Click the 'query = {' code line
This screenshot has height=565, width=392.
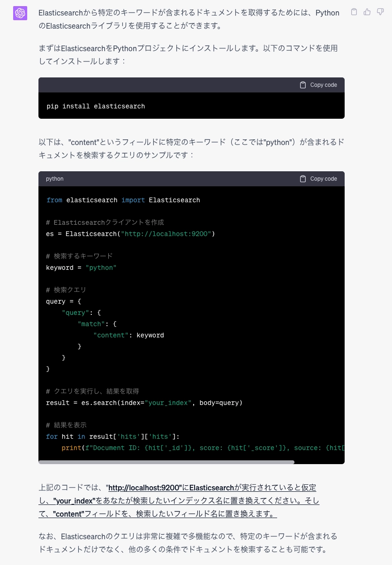(64, 301)
